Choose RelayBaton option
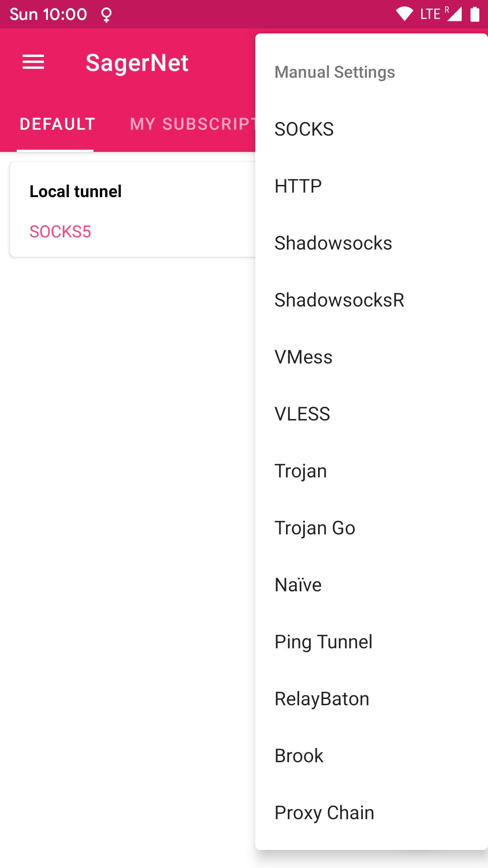Image resolution: width=488 pixels, height=868 pixels. pyautogui.click(x=322, y=699)
